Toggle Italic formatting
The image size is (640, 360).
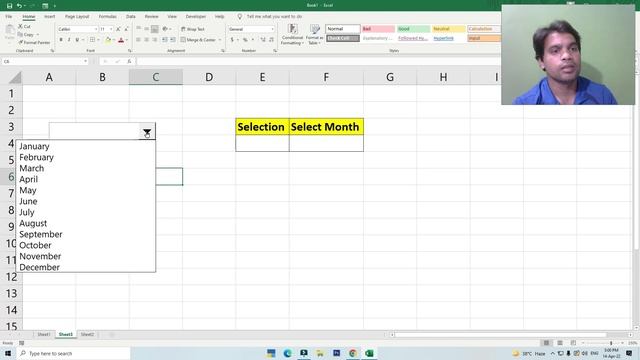click(69, 40)
